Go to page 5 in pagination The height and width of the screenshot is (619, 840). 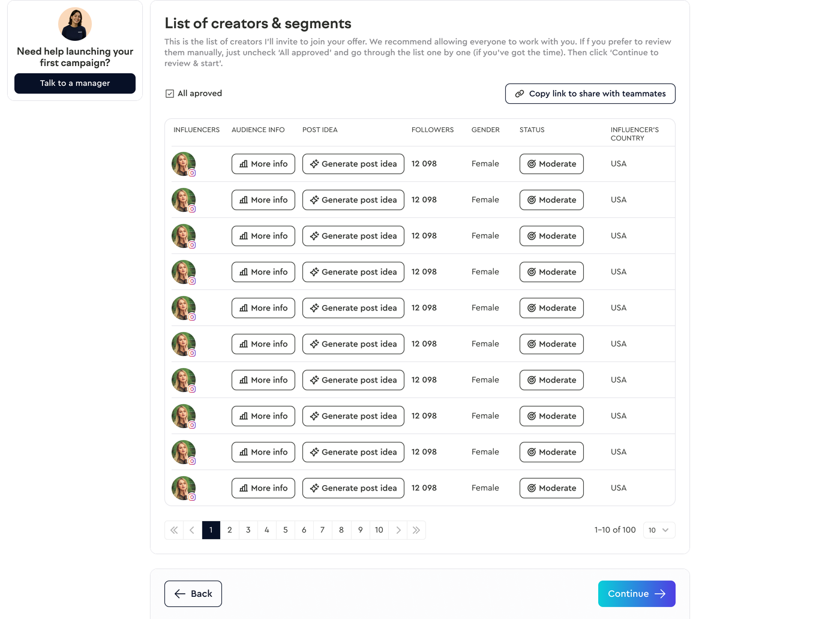(x=285, y=530)
